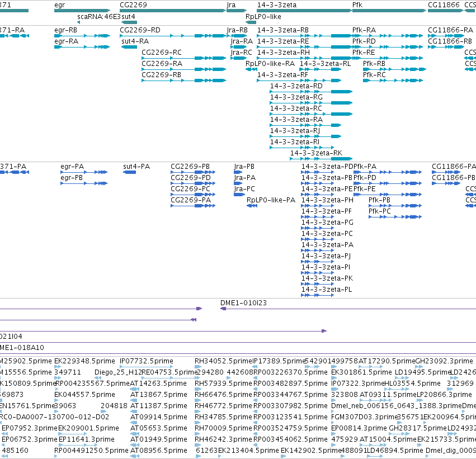Open the Pfk-RB transcript label

pos(374,64)
